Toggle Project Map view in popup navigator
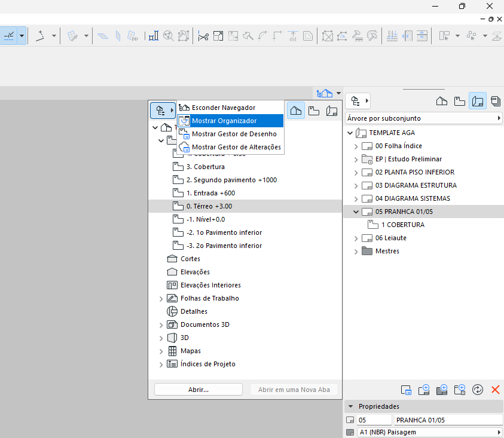 coord(295,111)
